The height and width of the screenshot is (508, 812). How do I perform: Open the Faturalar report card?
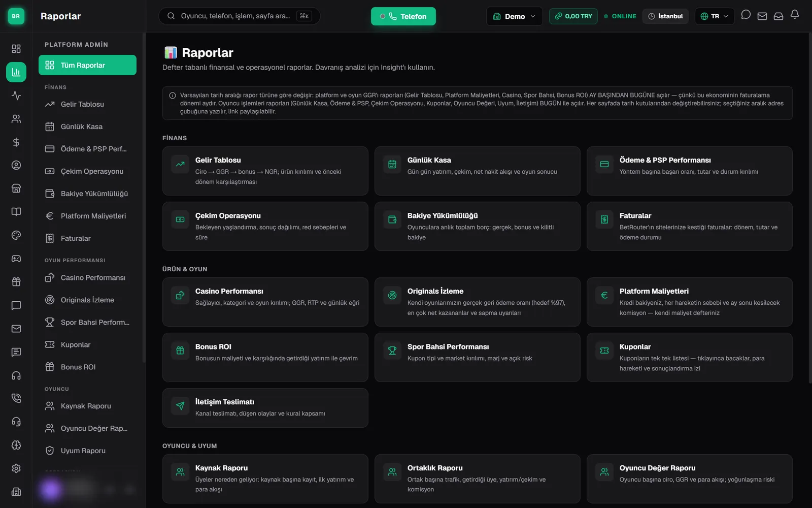(x=689, y=226)
